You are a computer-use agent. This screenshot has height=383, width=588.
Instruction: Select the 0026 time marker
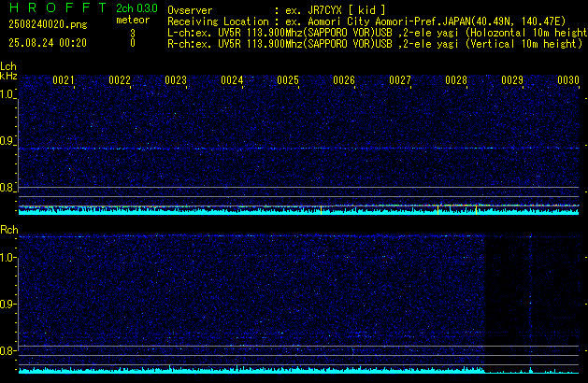[x=344, y=80]
